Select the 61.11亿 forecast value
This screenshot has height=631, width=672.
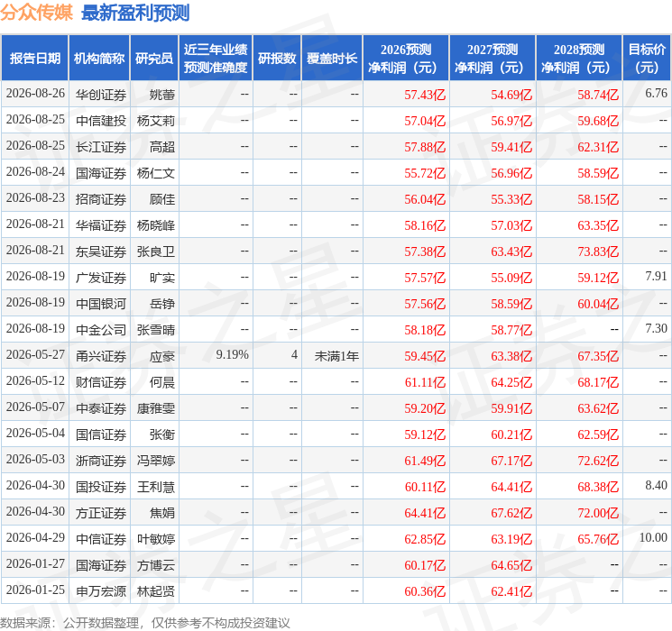point(425,382)
